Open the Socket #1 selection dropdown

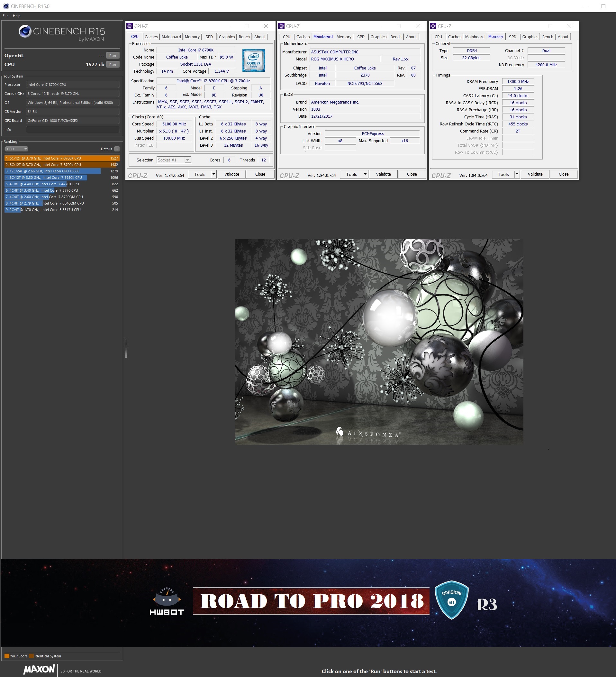[174, 160]
